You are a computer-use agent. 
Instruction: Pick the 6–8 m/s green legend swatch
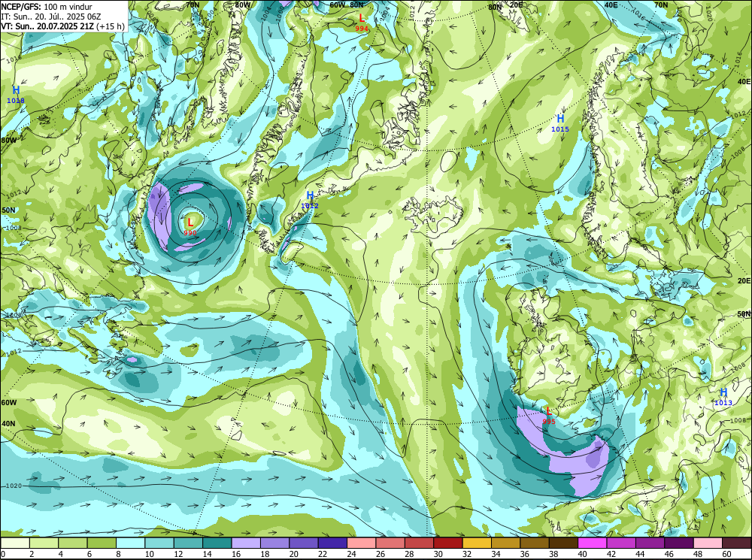tap(102, 543)
